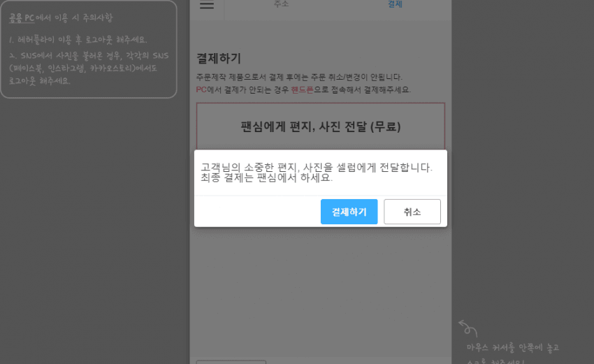Select the 팬심에게 편지, 사진 전달 (무료) box

pyautogui.click(x=321, y=126)
